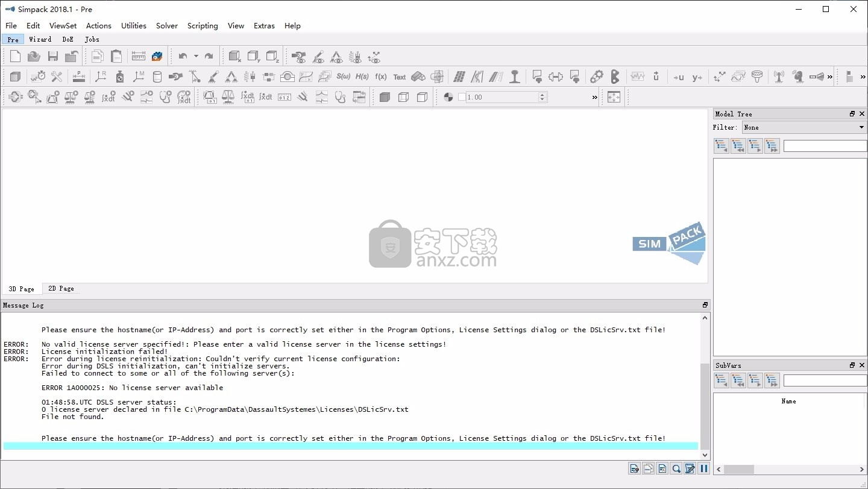Click the Text element icon

[x=400, y=77]
